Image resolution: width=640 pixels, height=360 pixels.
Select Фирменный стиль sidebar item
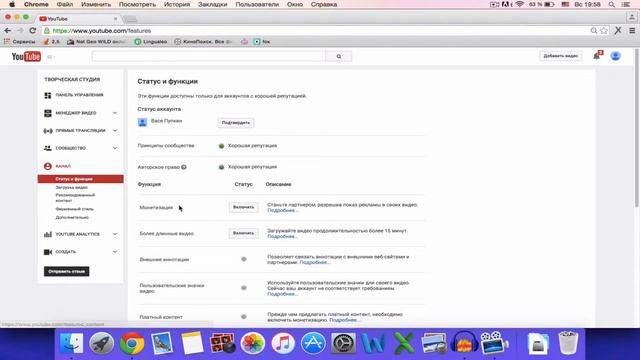[x=75, y=209]
